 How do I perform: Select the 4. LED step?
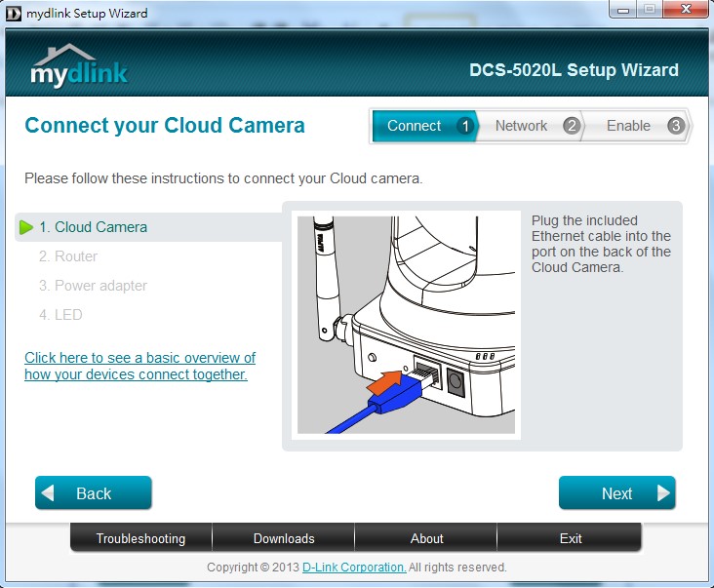click(x=60, y=315)
